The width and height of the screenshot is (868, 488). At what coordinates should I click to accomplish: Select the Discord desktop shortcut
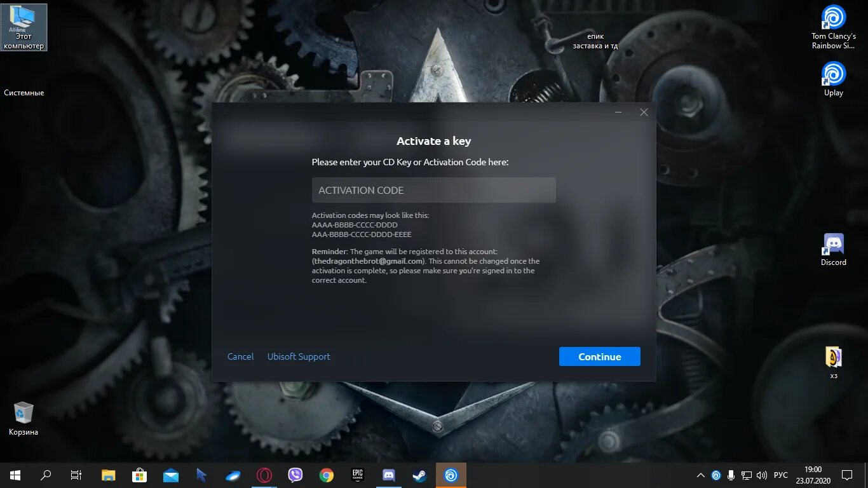point(833,249)
